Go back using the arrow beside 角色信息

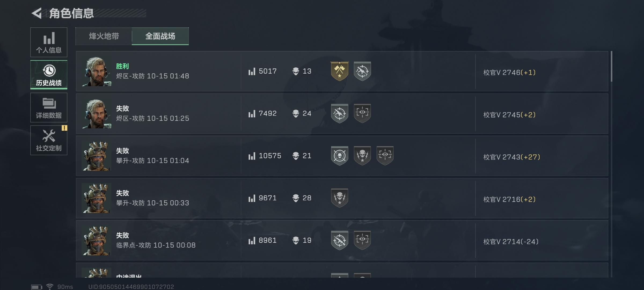point(37,13)
